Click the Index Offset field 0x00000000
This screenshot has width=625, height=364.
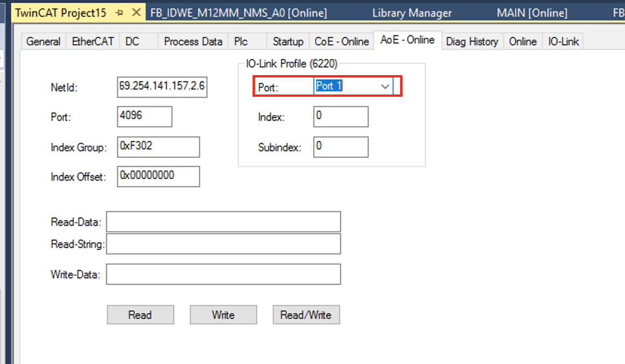coord(159,176)
